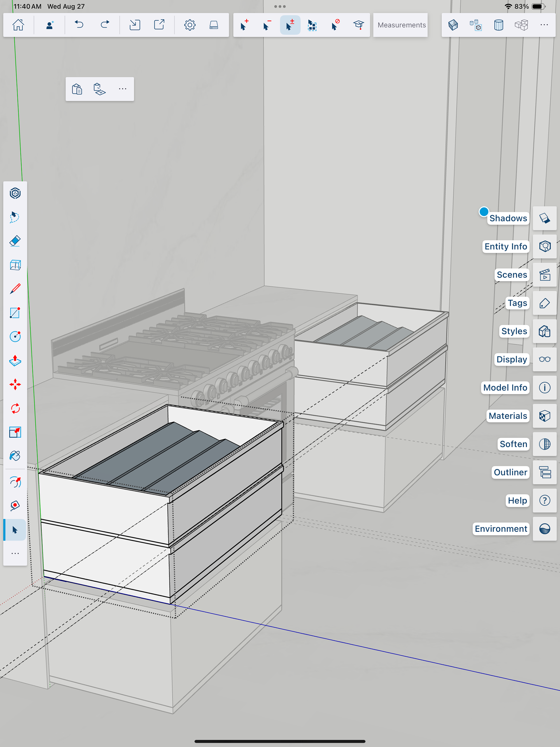Click the Redo arrow
560x747 pixels.
(x=105, y=25)
